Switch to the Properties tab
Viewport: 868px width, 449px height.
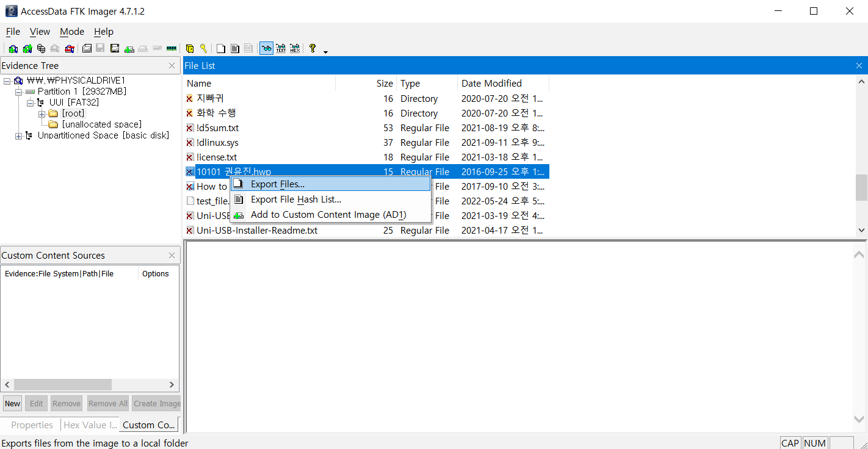(x=32, y=425)
